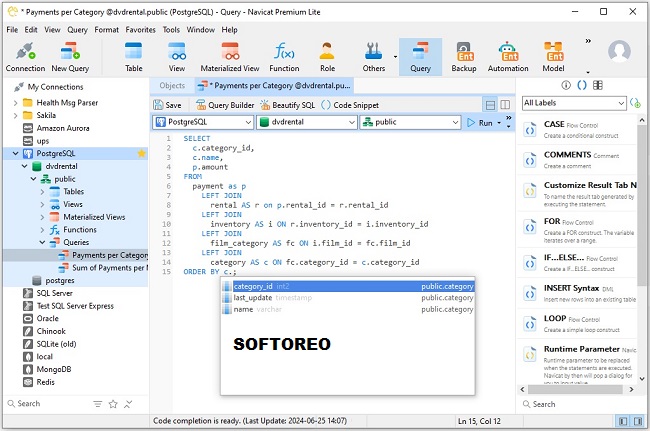Show the object information pane icon
The height and width of the screenshot is (431, 650).
(x=566, y=85)
